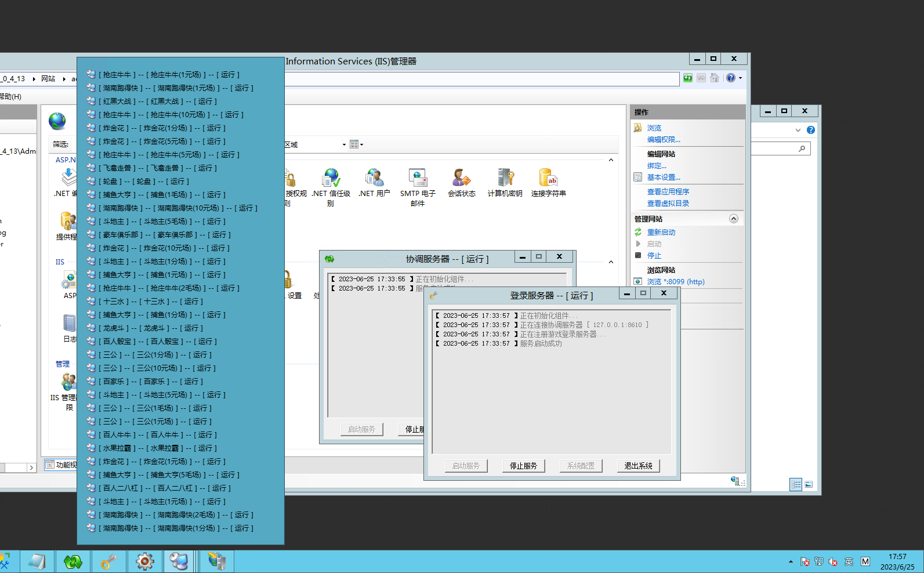Open the SMTP 电子邮件 feature icon

coord(418,179)
